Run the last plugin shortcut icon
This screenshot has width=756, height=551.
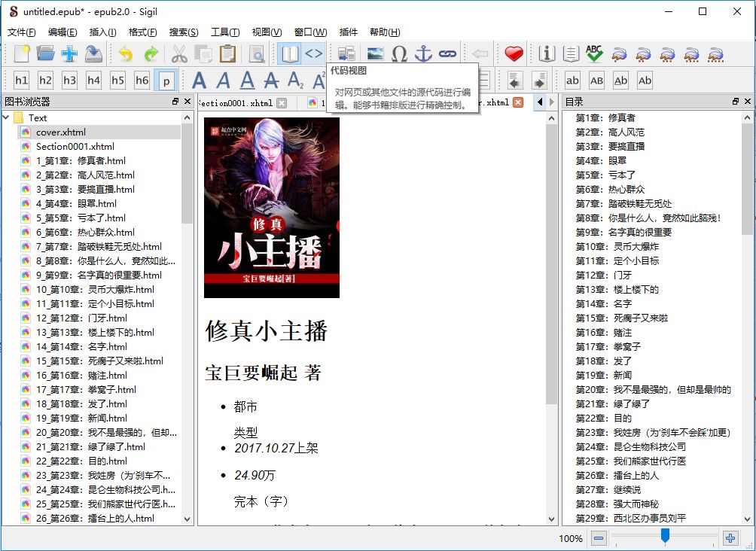[x=715, y=54]
